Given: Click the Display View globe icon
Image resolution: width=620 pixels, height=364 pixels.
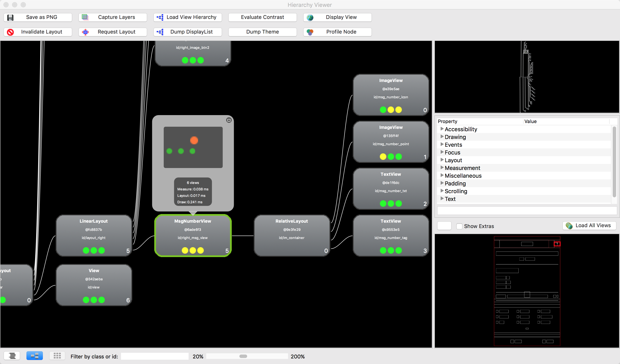Looking at the screenshot, I should point(310,17).
